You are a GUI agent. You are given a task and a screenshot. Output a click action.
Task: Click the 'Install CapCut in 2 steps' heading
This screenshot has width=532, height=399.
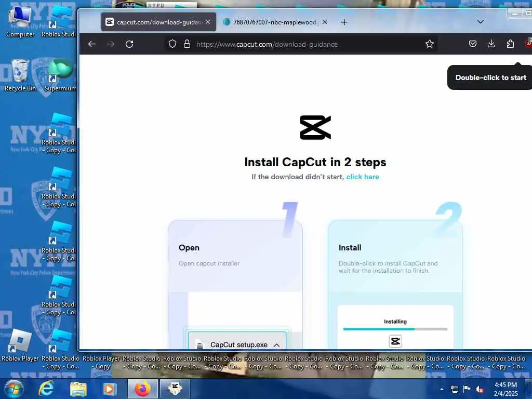[315, 162]
